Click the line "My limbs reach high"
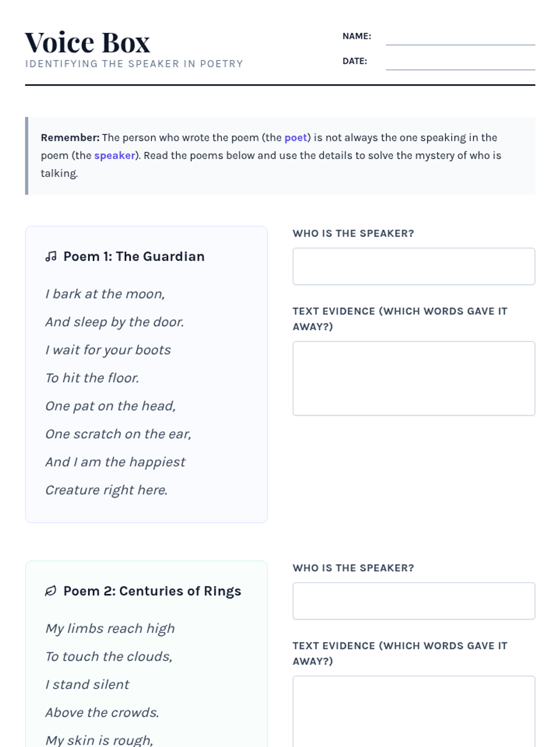 [110, 628]
